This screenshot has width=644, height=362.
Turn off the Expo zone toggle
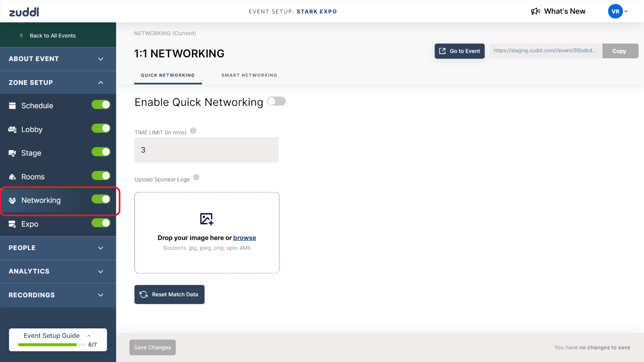coord(101,223)
